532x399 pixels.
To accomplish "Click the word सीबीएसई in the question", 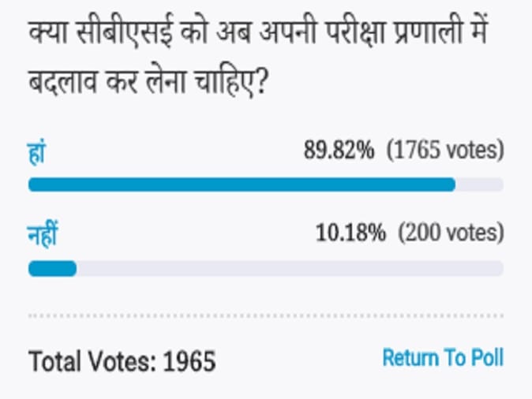I will coord(124,33).
